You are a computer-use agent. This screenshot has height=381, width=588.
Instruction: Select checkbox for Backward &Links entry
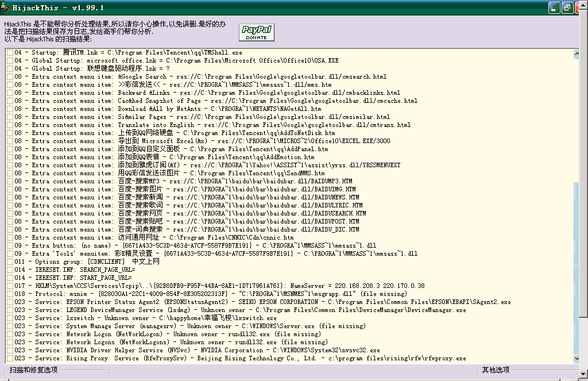(x=10, y=93)
